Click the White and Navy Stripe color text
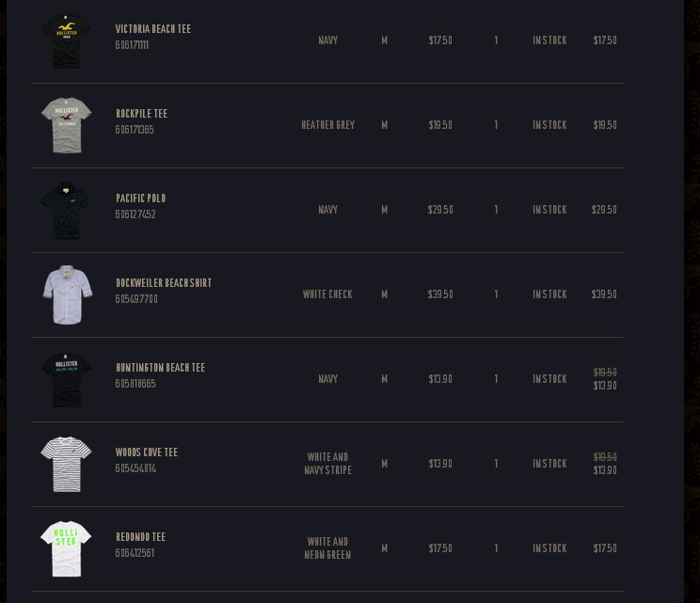This screenshot has width=700, height=603. click(x=327, y=464)
